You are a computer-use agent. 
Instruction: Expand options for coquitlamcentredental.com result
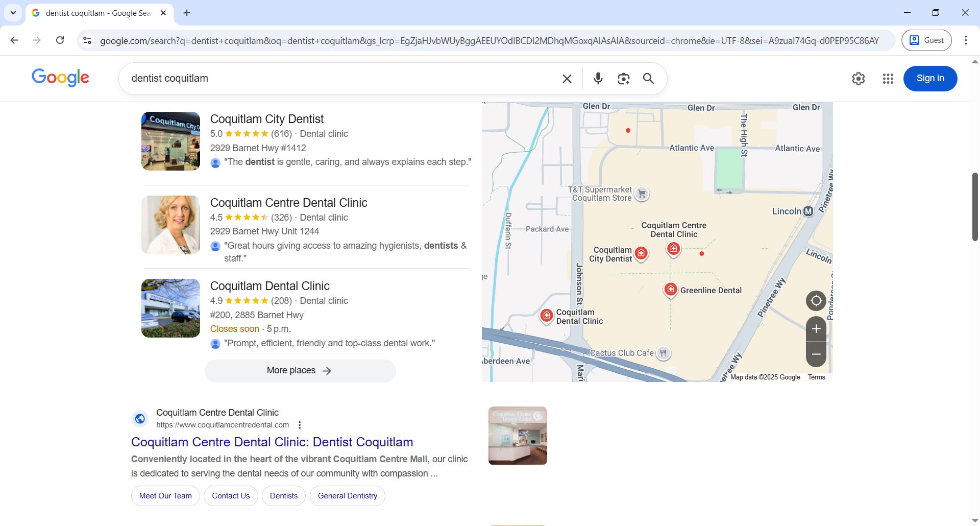tap(300, 425)
